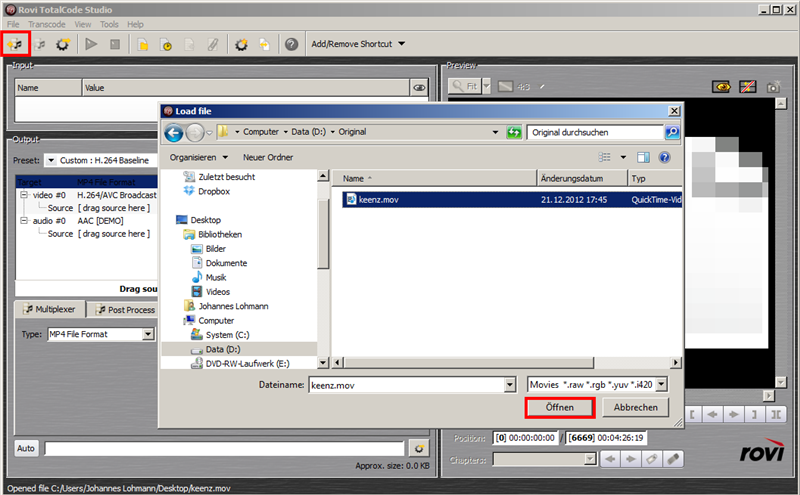Click the camera snapshot icon in Preview
This screenshot has height=495, width=800.
773,87
